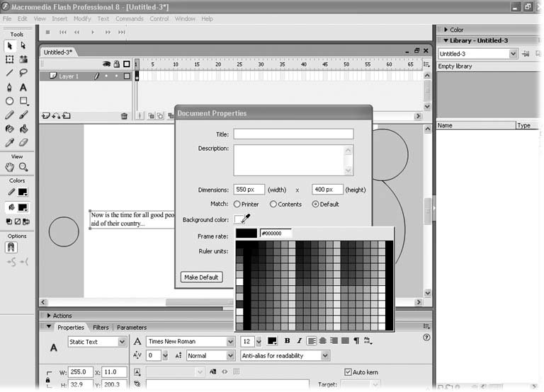Screen dimensions: 544x392
Task: Select the Lasso tool
Action: coord(23,73)
